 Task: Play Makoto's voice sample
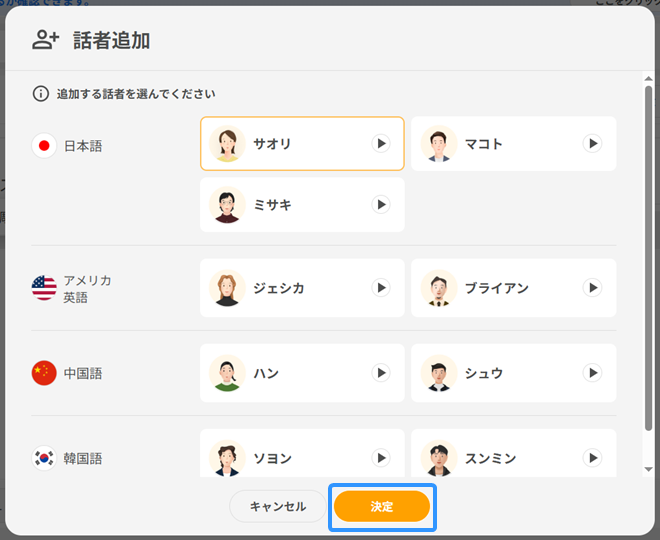pos(592,144)
